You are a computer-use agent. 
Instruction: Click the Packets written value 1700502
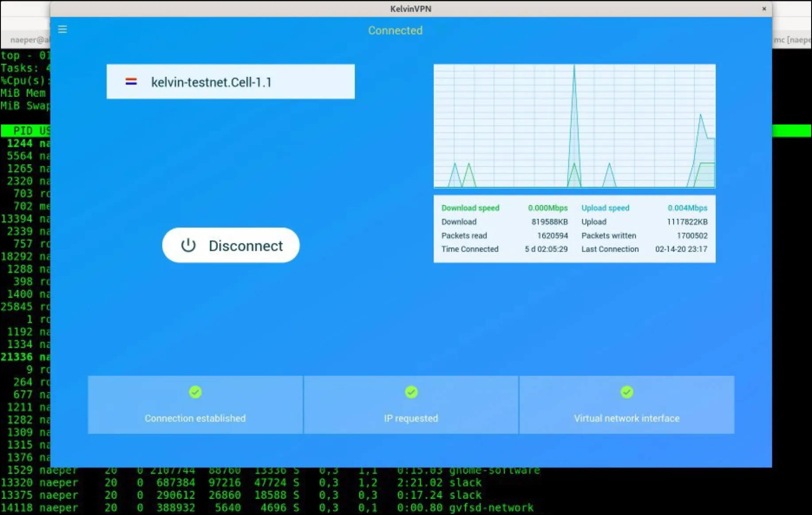pyautogui.click(x=692, y=236)
